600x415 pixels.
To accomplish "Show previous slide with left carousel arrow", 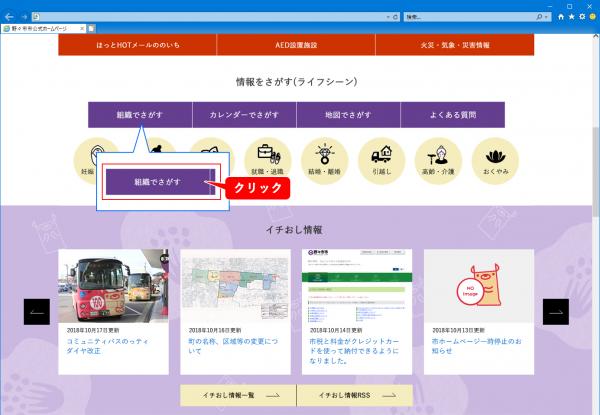I will [x=37, y=312].
